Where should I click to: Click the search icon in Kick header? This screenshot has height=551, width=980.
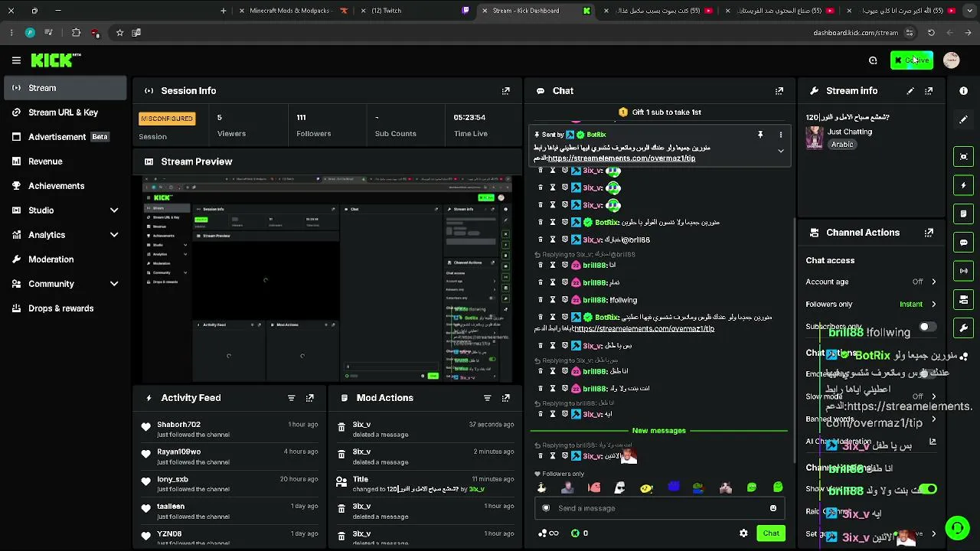coord(873,60)
